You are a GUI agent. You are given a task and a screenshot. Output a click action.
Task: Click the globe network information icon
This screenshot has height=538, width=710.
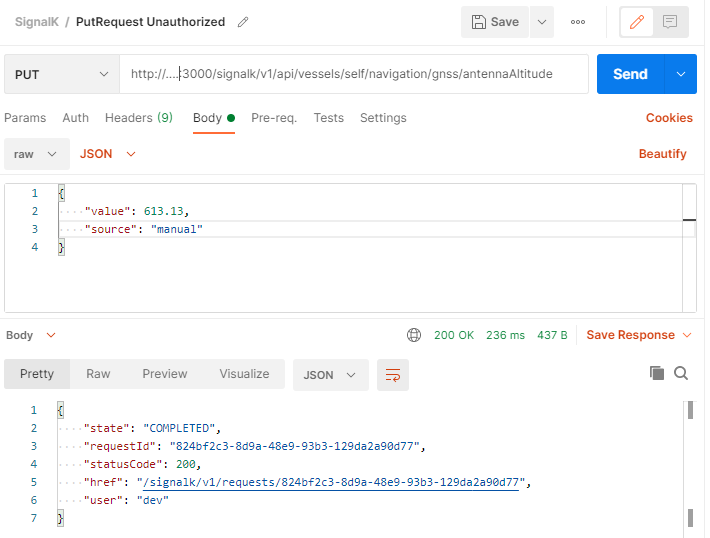click(x=414, y=335)
